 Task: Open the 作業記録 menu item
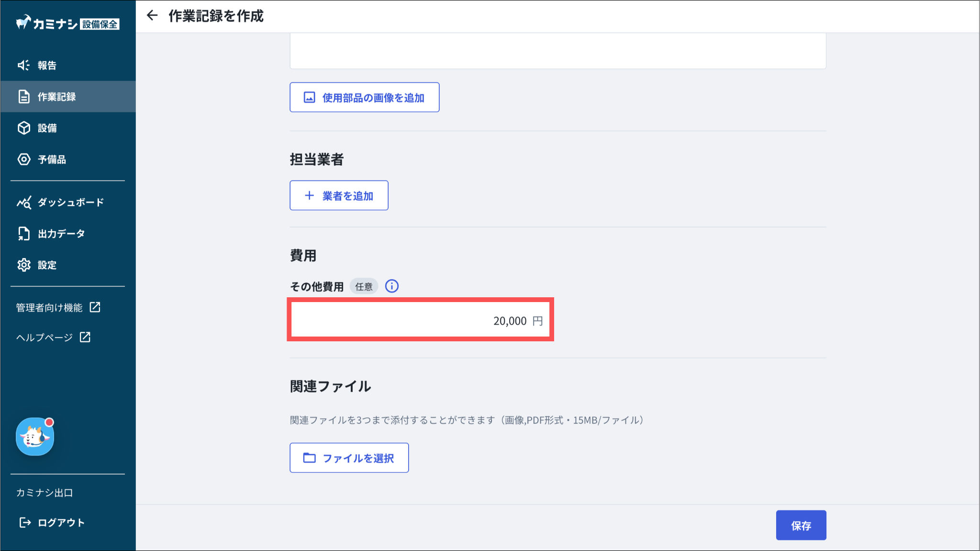56,97
